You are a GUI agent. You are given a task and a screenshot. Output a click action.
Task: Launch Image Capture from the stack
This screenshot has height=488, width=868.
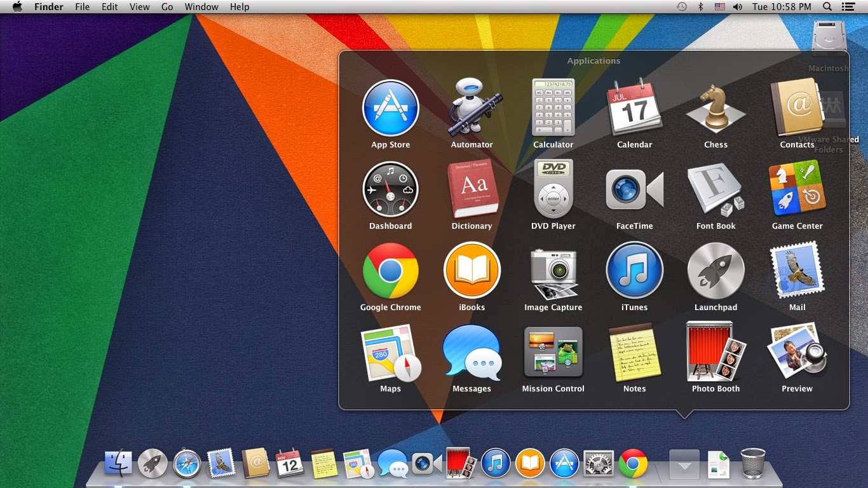[x=553, y=273]
